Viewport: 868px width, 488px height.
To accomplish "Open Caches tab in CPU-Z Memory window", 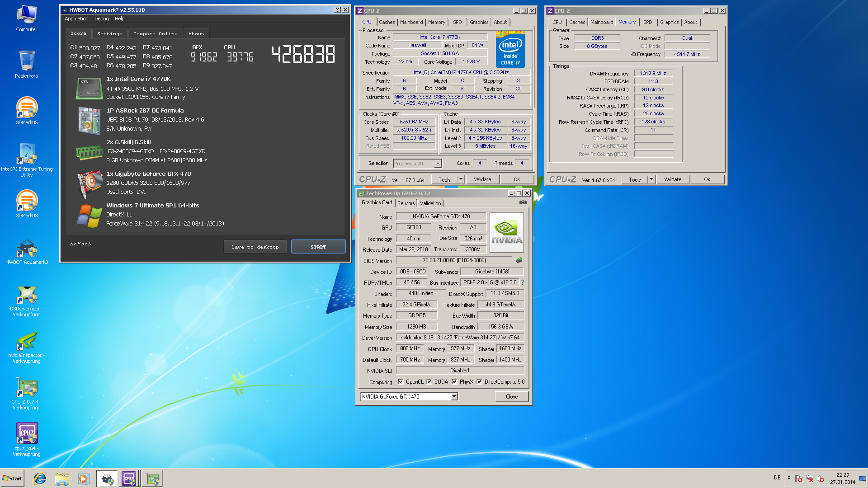I will pos(577,22).
